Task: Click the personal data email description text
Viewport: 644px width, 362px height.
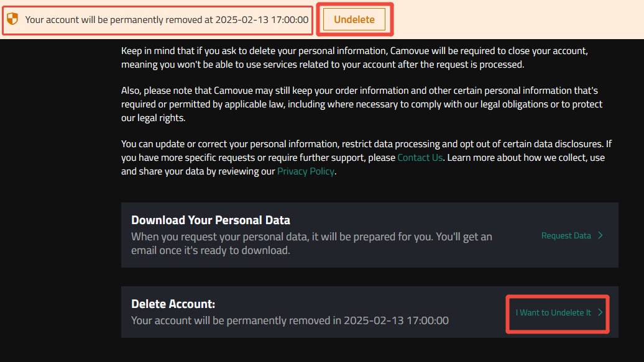Action: (x=311, y=243)
